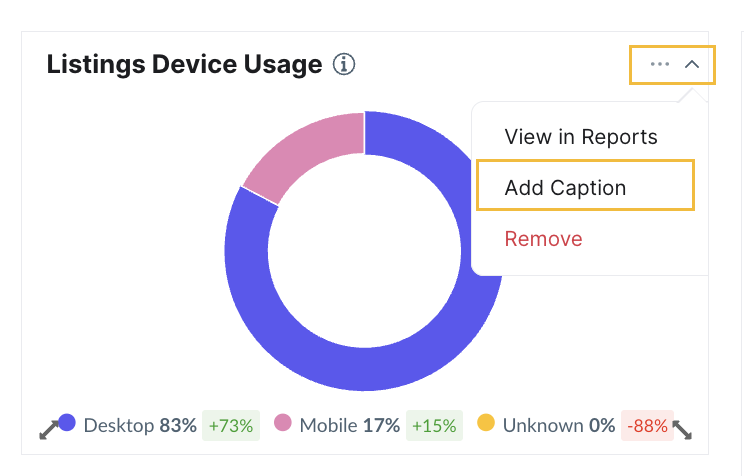Click the Listings Device Usage title

click(184, 65)
